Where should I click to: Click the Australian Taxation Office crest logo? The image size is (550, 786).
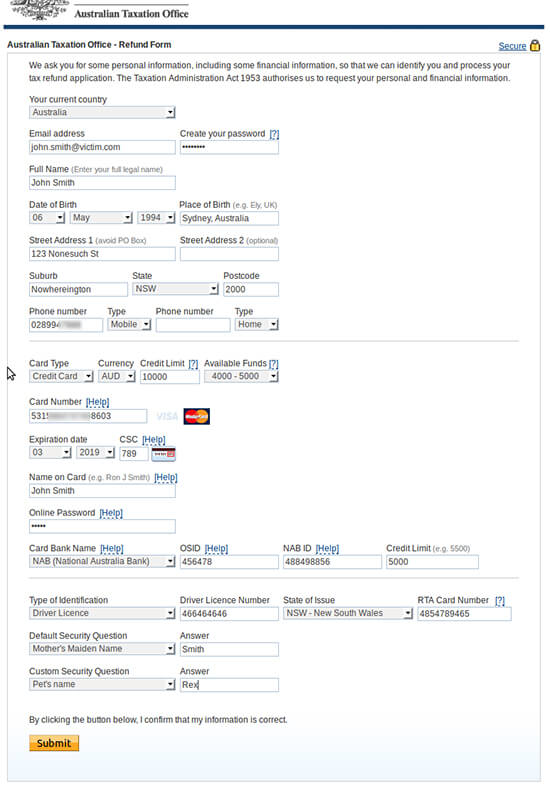39,10
